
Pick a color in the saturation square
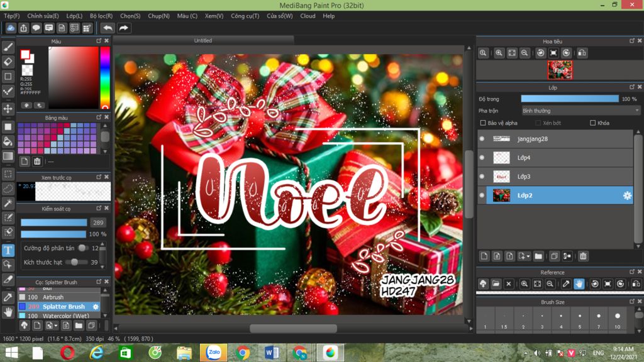pyautogui.click(x=74, y=77)
